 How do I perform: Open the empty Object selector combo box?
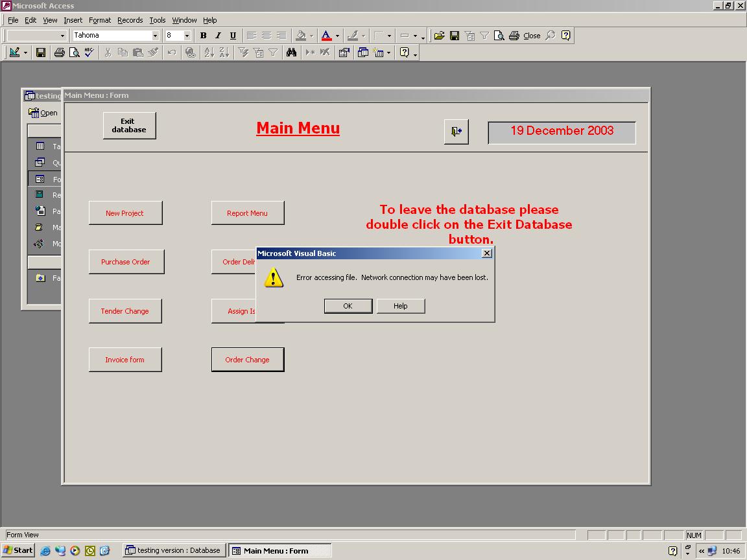(x=36, y=36)
